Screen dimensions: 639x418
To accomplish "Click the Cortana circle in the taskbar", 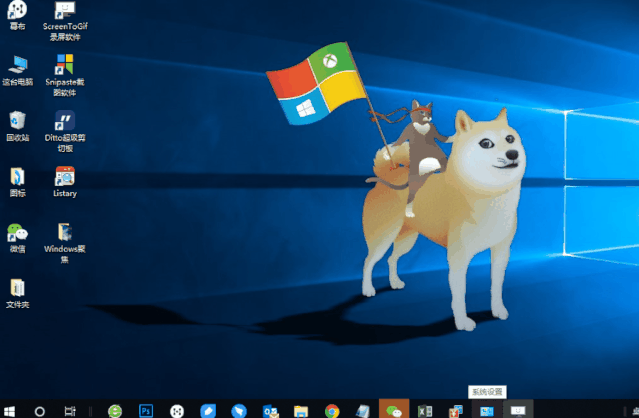I will coord(40,411).
